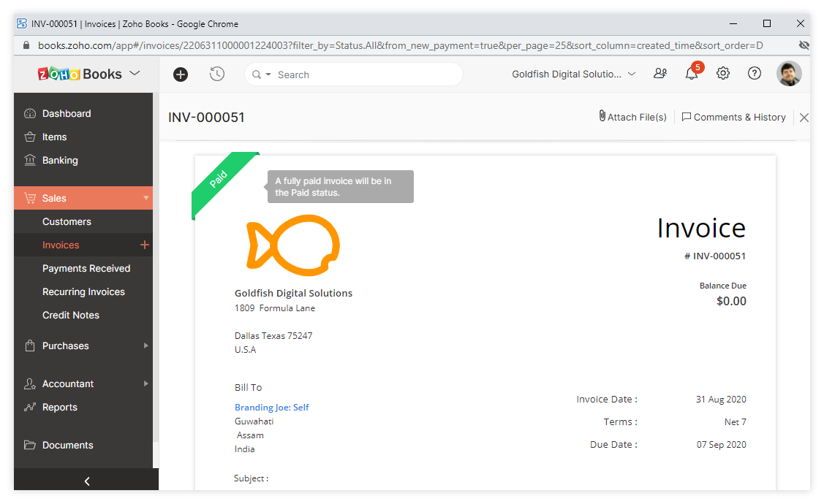Click the 31 Aug 2020 invoice date
The height and width of the screenshot is (504, 824).
[x=721, y=400]
